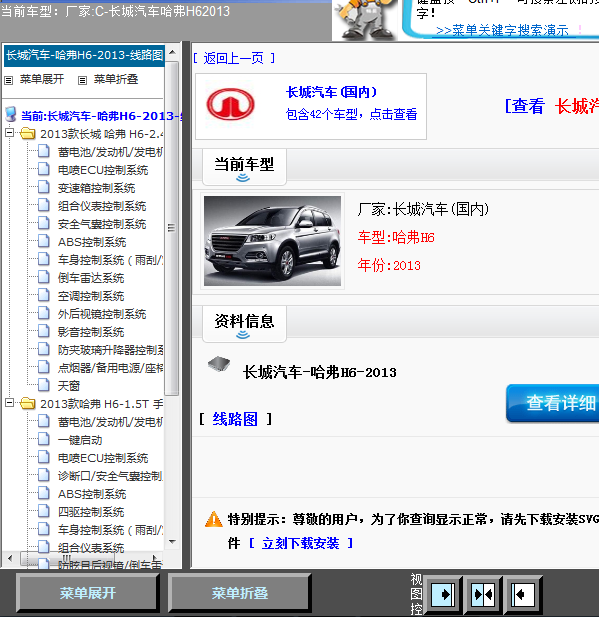The height and width of the screenshot is (617, 599).
Task: Click the 年份:2013 red text
Action: 389,265
